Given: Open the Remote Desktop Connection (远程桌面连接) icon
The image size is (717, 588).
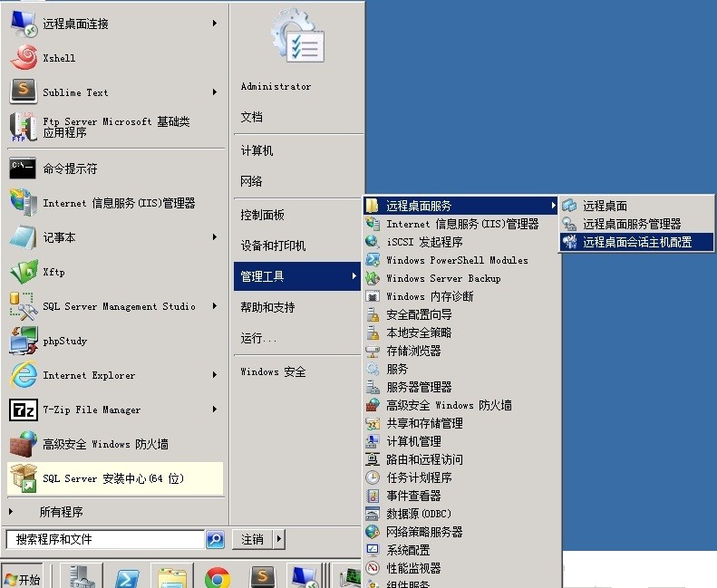Looking at the screenshot, I should (x=24, y=24).
